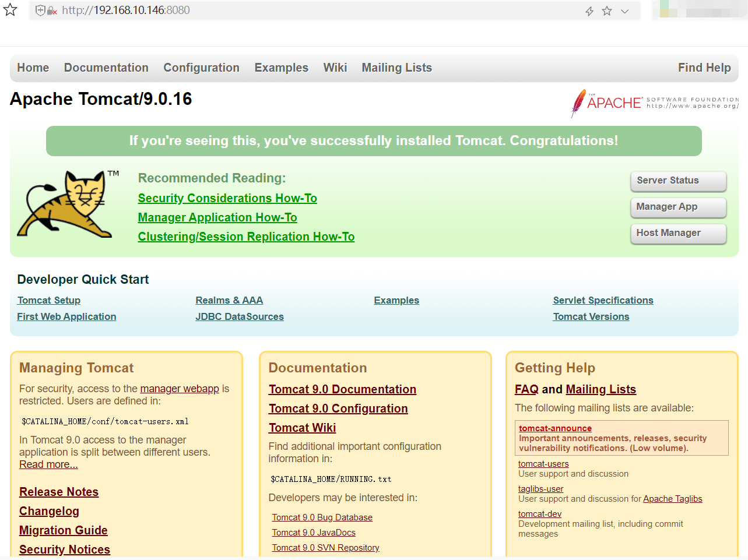The width and height of the screenshot is (748, 560).
Task: Click the insecure connection lock icon
Action: (52, 10)
